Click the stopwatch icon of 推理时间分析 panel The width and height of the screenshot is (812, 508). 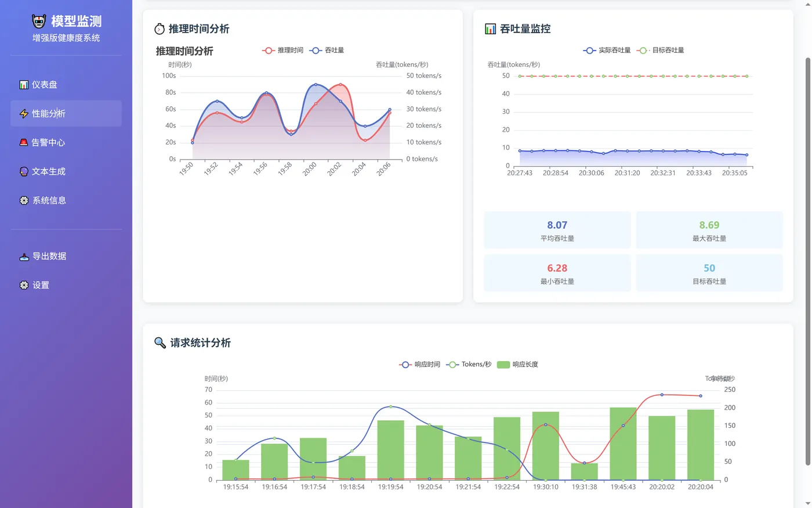(x=160, y=28)
